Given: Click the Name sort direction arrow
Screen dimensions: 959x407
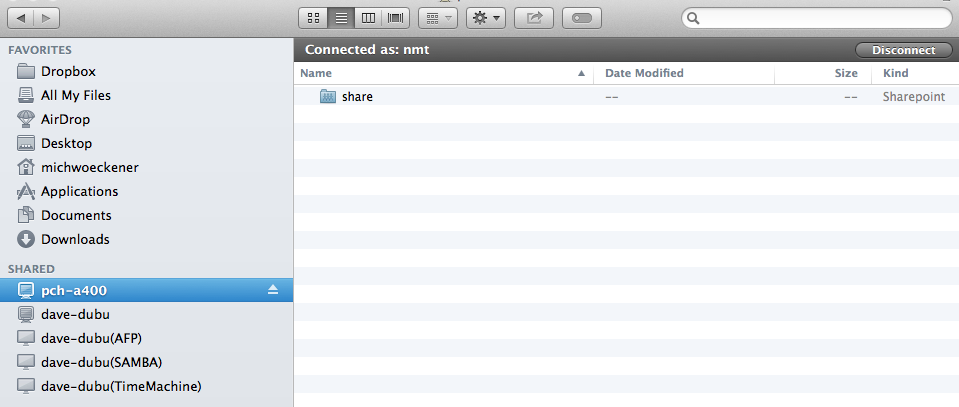Looking at the screenshot, I should coord(581,73).
